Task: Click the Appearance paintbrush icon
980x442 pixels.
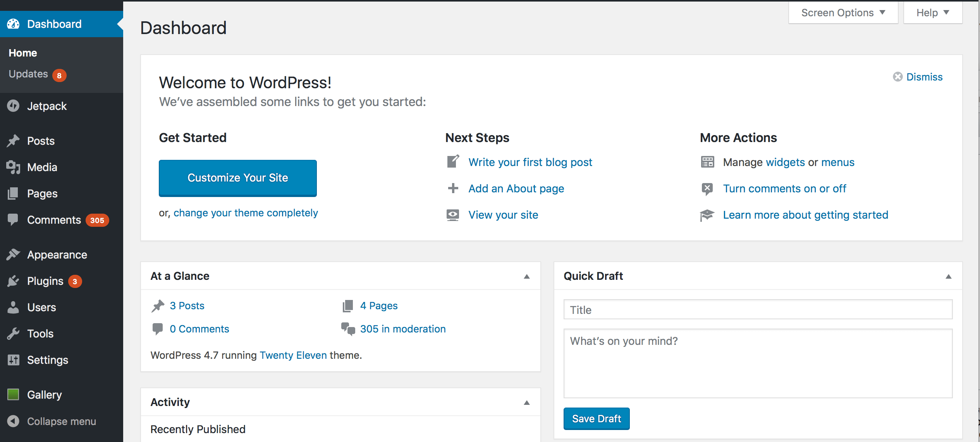Action: pos(13,254)
